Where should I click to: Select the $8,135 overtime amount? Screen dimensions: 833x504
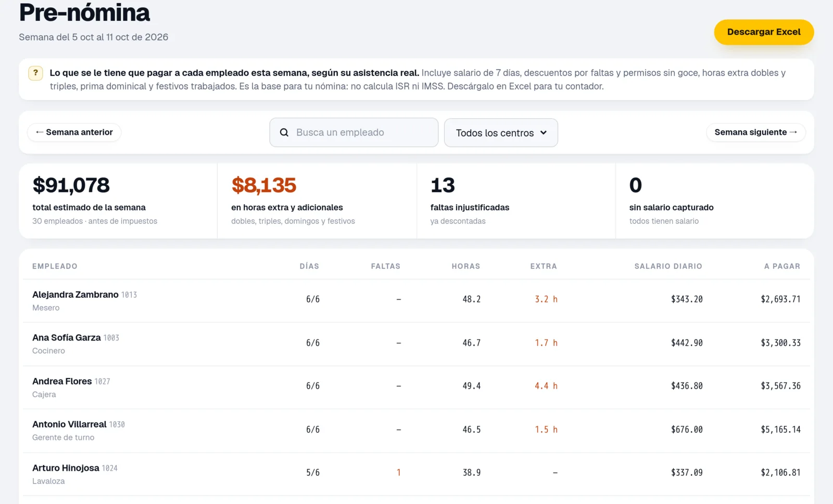coord(264,185)
